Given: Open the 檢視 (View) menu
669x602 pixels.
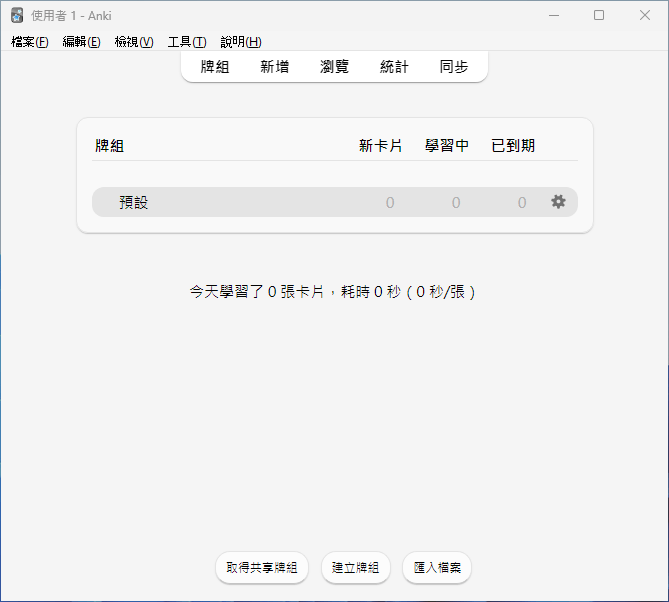Looking at the screenshot, I should click(x=134, y=42).
